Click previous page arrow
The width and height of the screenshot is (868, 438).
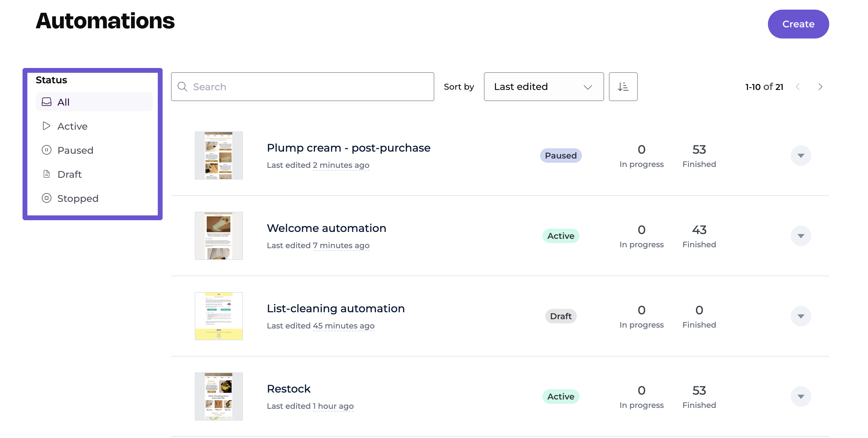point(798,87)
